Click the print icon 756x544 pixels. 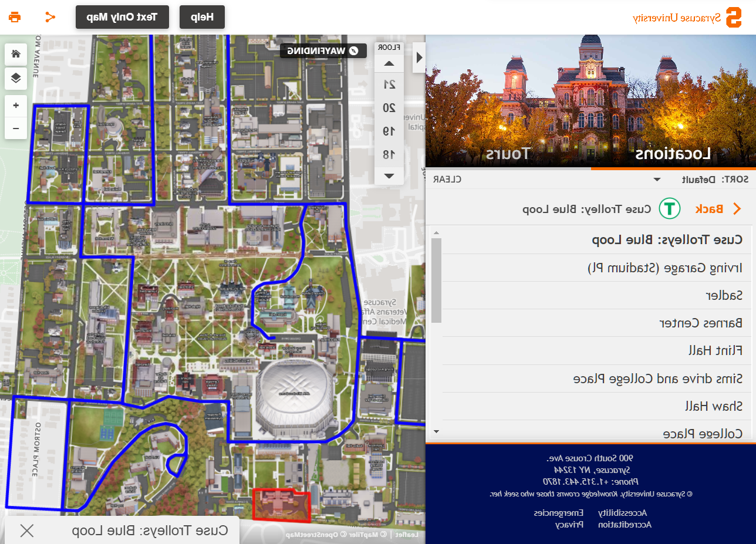pyautogui.click(x=15, y=16)
